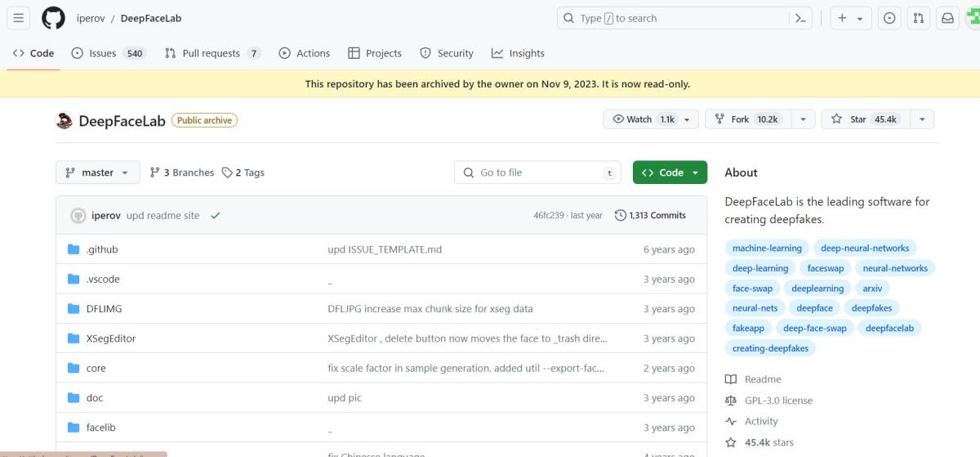Open the green Code clone dropdown

tap(670, 172)
